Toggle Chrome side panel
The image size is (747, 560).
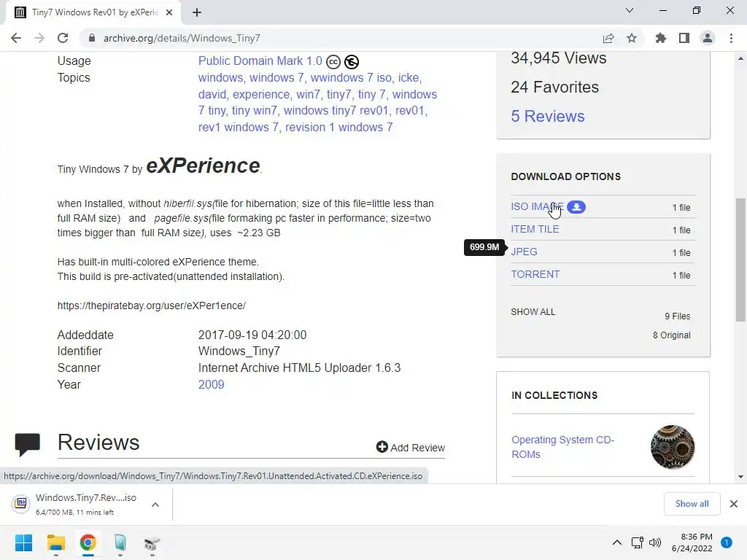click(x=684, y=38)
